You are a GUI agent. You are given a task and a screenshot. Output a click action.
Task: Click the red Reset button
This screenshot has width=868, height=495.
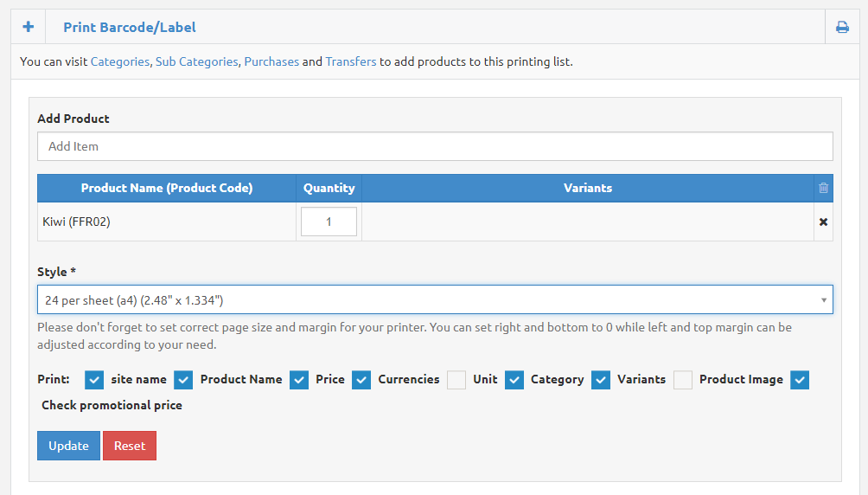coord(130,446)
